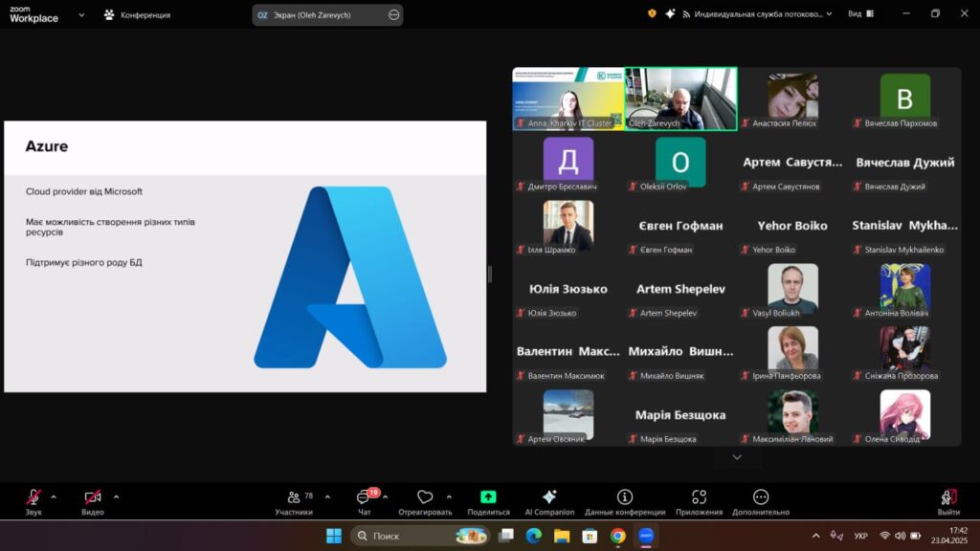Open the Windows Start menu
Image resolution: width=980 pixels, height=551 pixels.
click(334, 536)
